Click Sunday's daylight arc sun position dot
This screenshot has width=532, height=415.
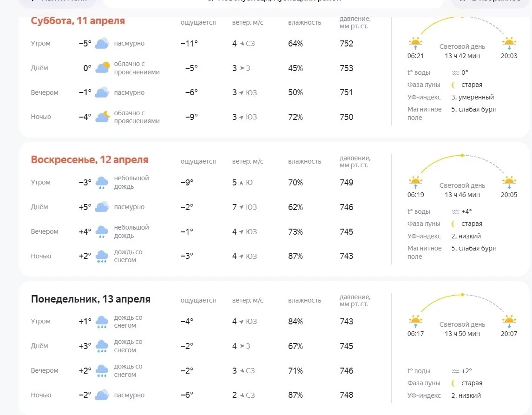[x=462, y=155]
